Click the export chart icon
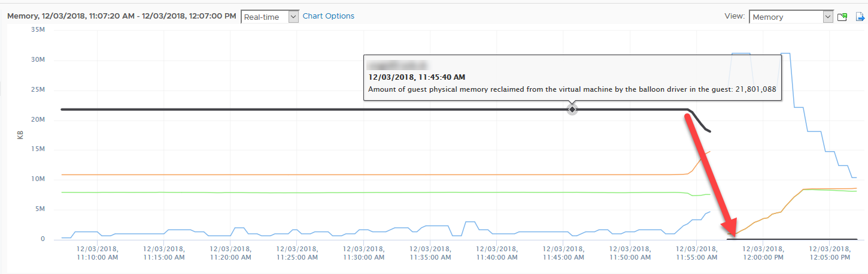Screen dimensions: 868x274 [x=861, y=17]
